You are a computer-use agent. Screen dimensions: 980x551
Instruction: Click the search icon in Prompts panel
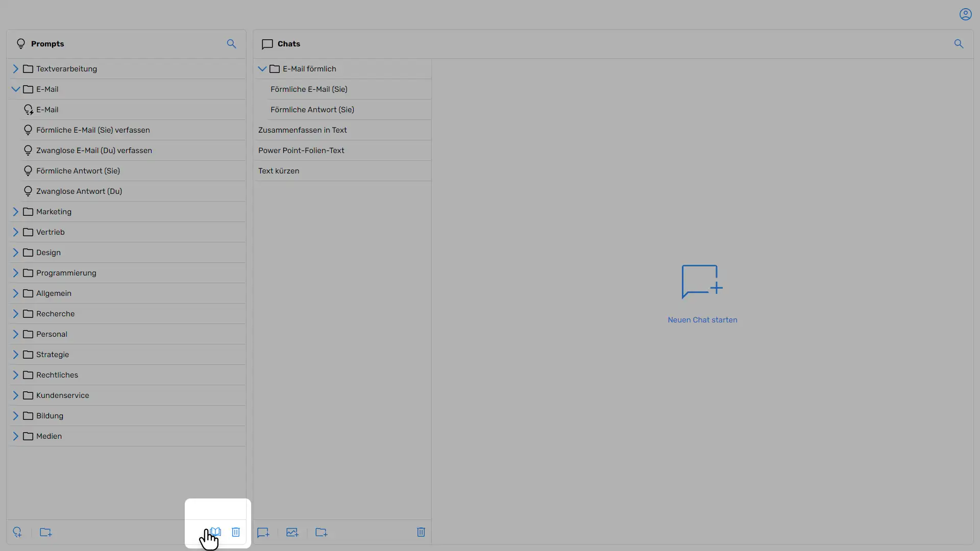[232, 44]
